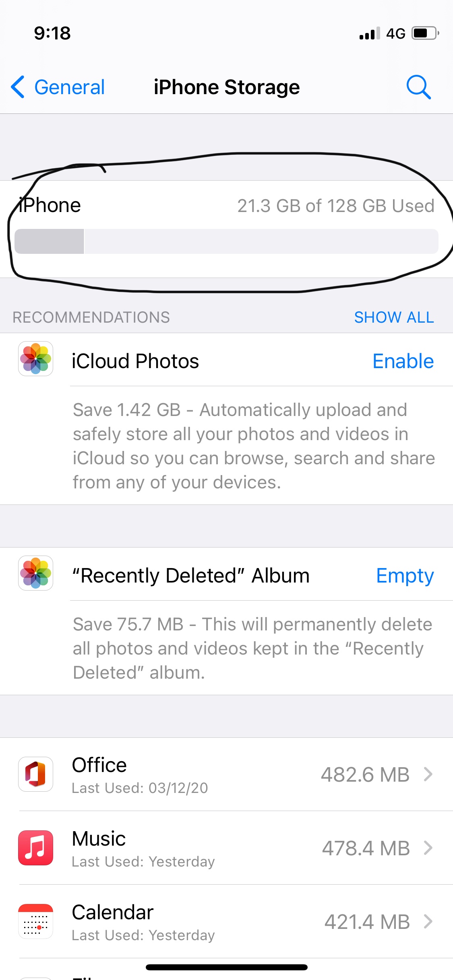Expand Music storage details chevron

tap(428, 848)
